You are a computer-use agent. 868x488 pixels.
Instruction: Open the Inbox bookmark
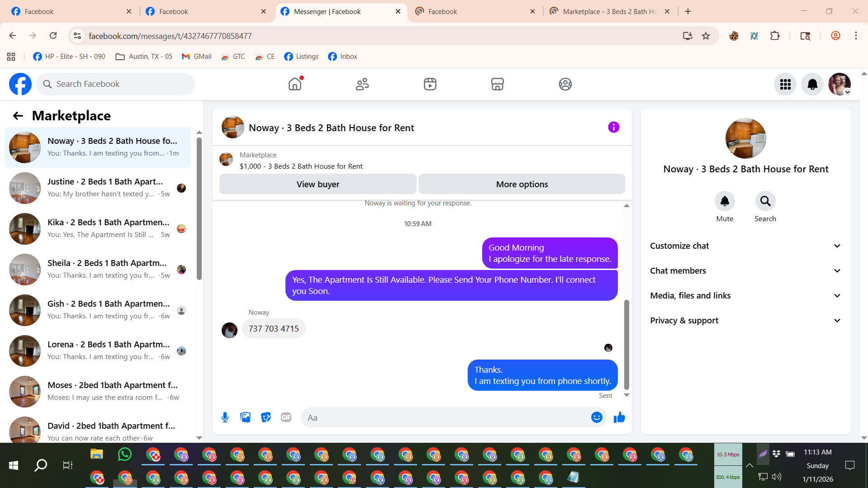click(x=342, y=57)
